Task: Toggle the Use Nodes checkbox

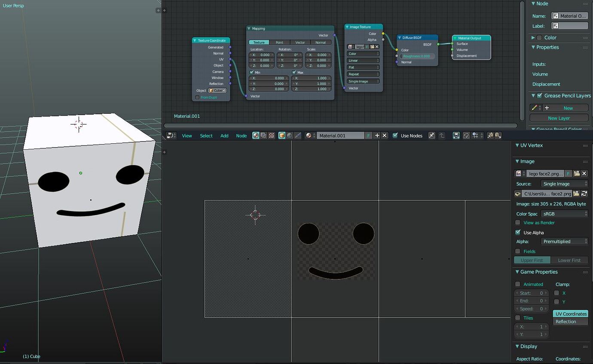Action: click(395, 136)
